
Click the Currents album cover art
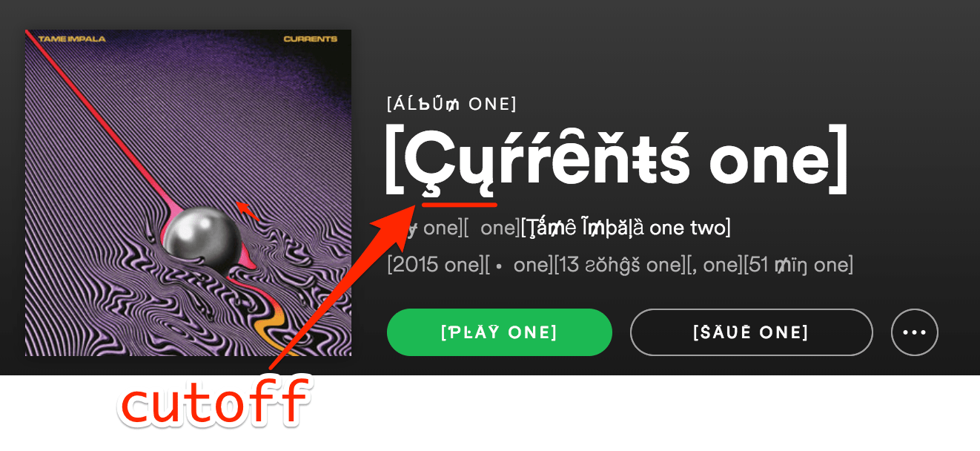(188, 193)
